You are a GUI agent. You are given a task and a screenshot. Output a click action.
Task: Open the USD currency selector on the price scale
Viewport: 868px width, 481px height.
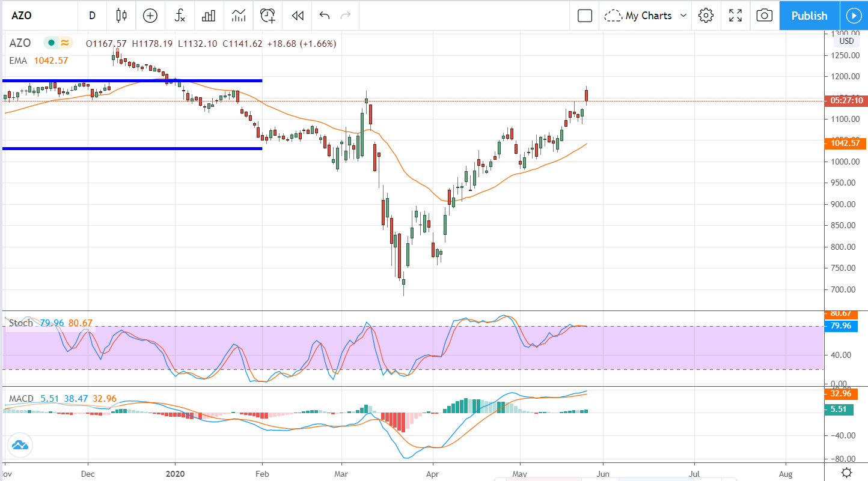click(846, 41)
